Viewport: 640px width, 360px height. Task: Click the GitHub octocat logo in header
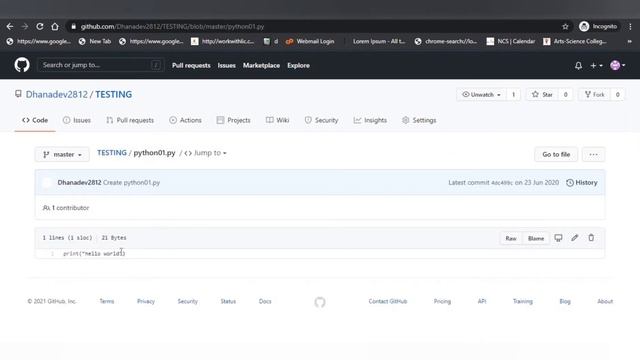click(22, 65)
